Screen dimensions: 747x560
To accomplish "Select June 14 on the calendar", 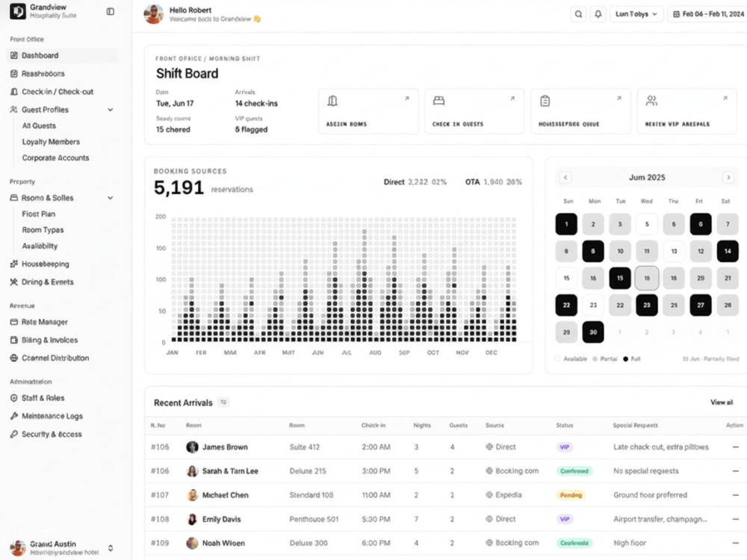I will 728,251.
